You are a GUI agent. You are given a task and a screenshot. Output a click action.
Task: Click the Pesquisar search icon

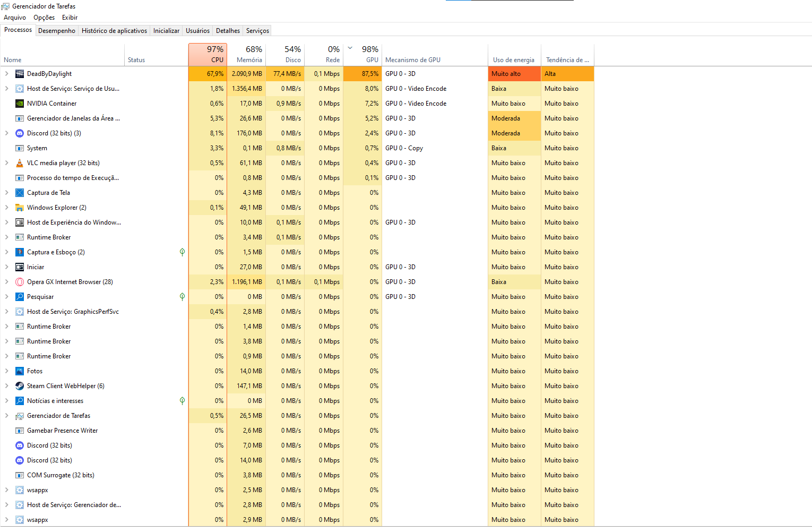[20, 297]
